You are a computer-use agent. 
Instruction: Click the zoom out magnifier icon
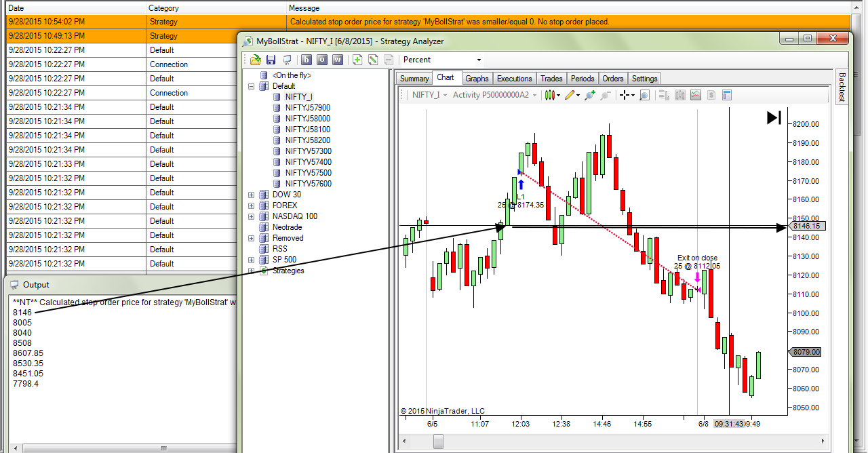point(606,95)
